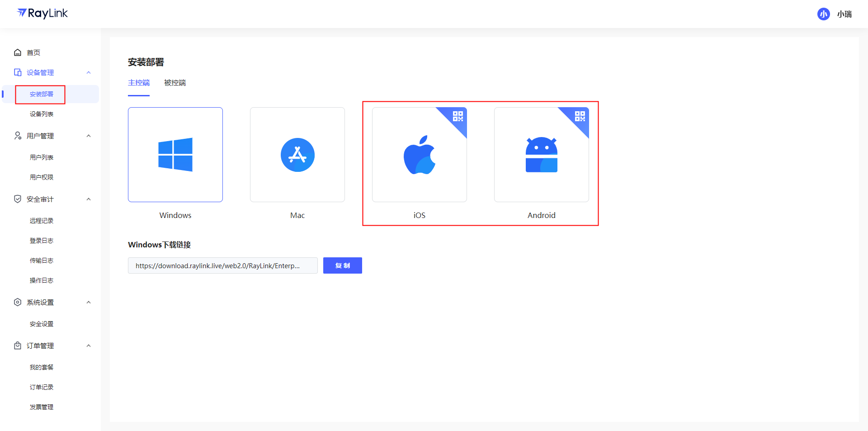Click the 安装部署 page heading
Screen dimensions: 868x431
point(146,62)
